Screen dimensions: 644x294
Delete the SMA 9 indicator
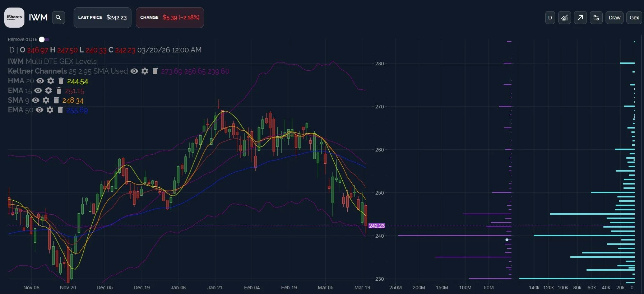coord(56,100)
